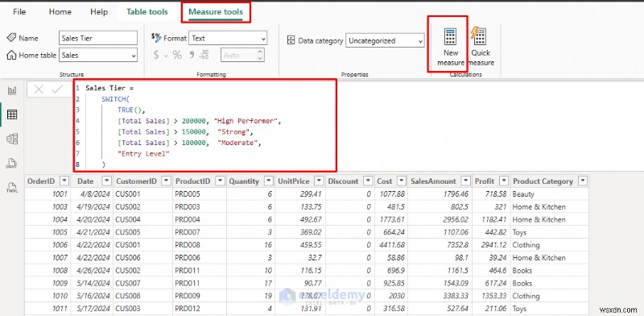Select the SalesAmount column header

click(440, 181)
